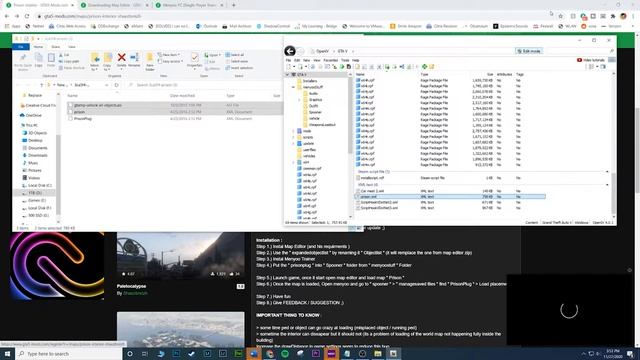Collapse the Steam script file group in OpenIV
The image size is (640, 360).
click(x=607, y=172)
